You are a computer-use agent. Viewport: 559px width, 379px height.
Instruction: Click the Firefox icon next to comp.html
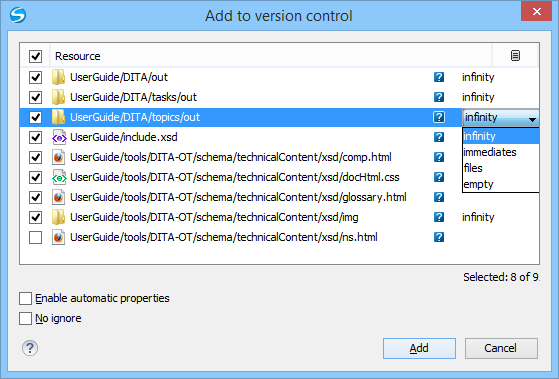(58, 157)
